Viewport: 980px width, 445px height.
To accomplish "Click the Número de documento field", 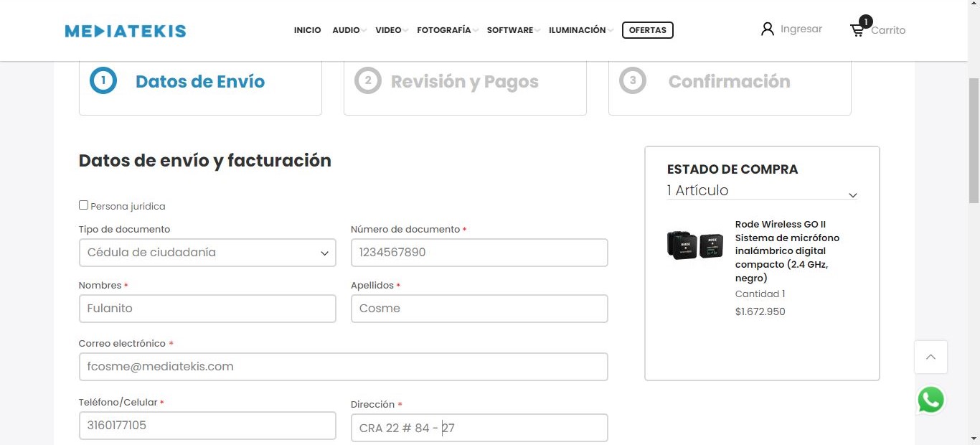I will pyautogui.click(x=479, y=253).
